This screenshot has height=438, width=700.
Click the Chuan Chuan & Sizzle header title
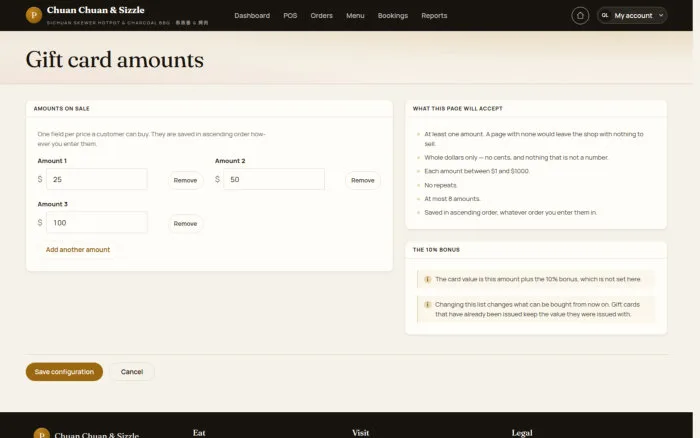pyautogui.click(x=96, y=10)
